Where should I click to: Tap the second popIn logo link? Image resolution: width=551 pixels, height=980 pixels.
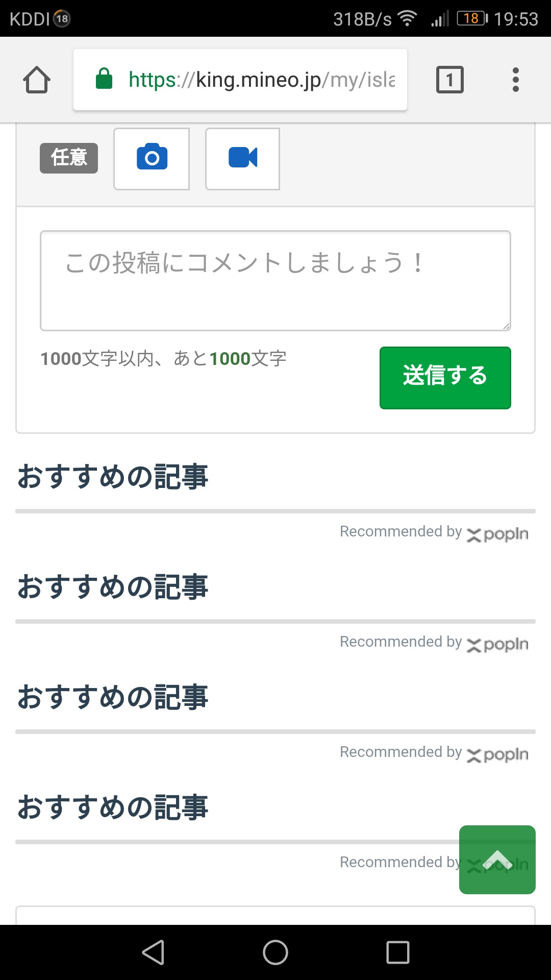(x=497, y=644)
